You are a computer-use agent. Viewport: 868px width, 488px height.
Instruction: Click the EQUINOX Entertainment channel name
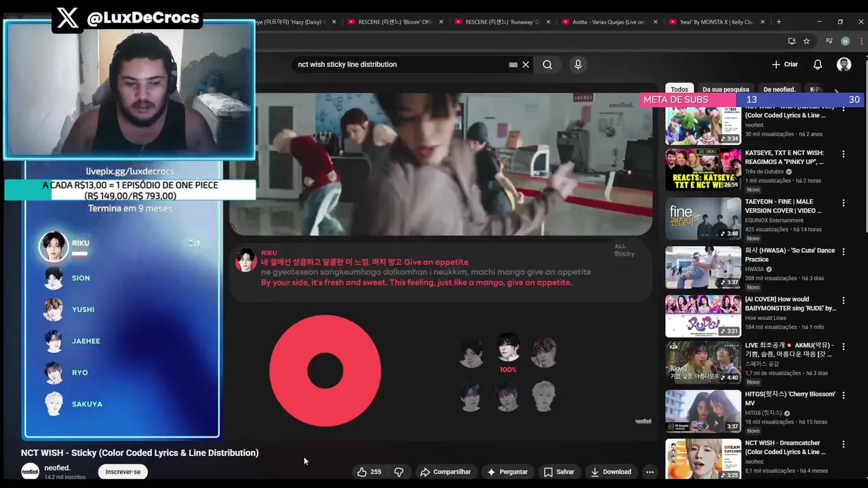click(x=774, y=220)
